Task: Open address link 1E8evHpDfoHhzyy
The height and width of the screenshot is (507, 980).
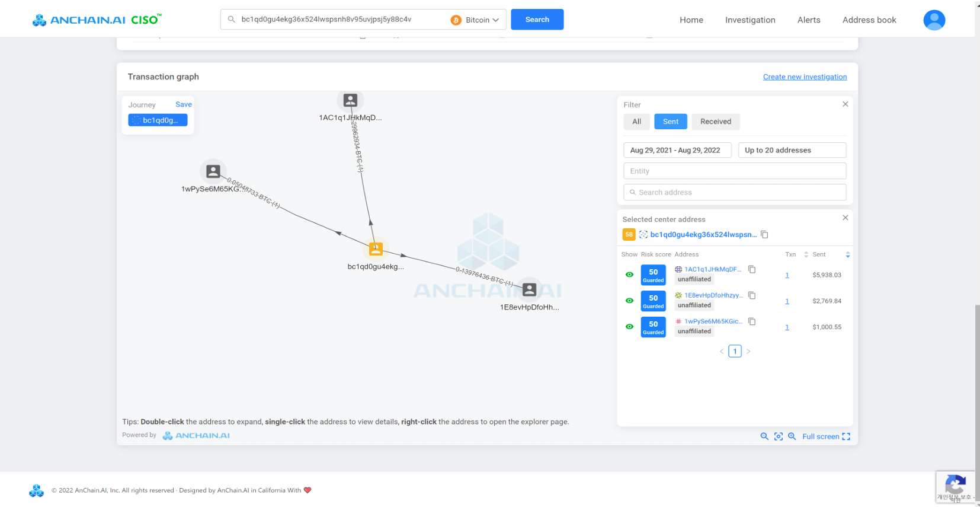Action: (x=713, y=295)
